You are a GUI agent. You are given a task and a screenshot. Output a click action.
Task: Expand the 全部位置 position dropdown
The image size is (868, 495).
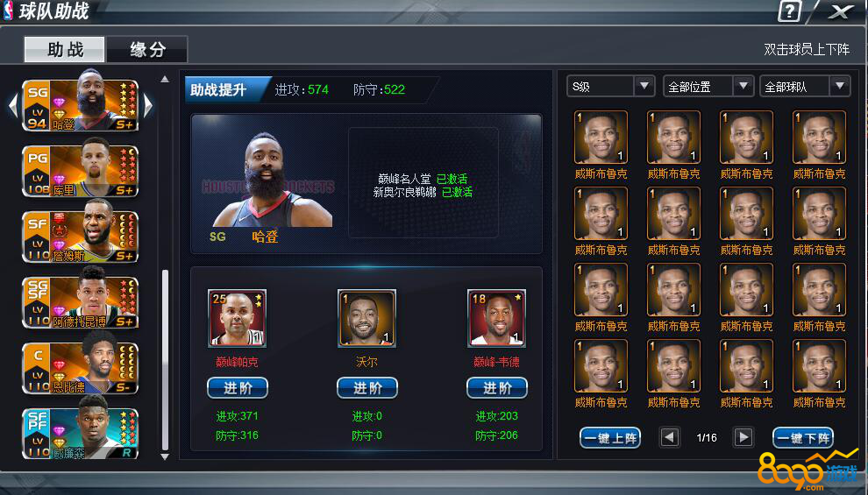[x=708, y=86]
